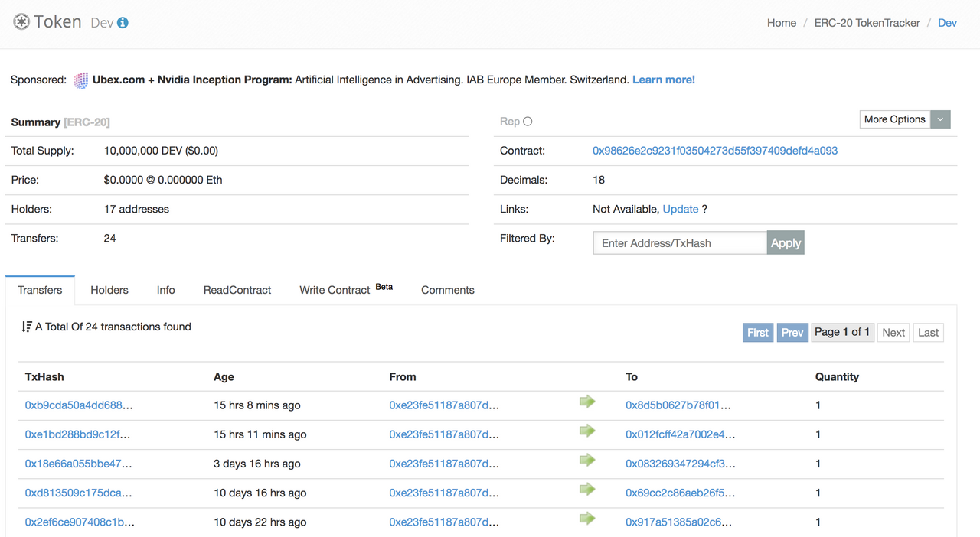Open transaction hash 0xb9cda50a4dd688
Image resolution: width=980 pixels, height=537 pixels.
coord(79,405)
